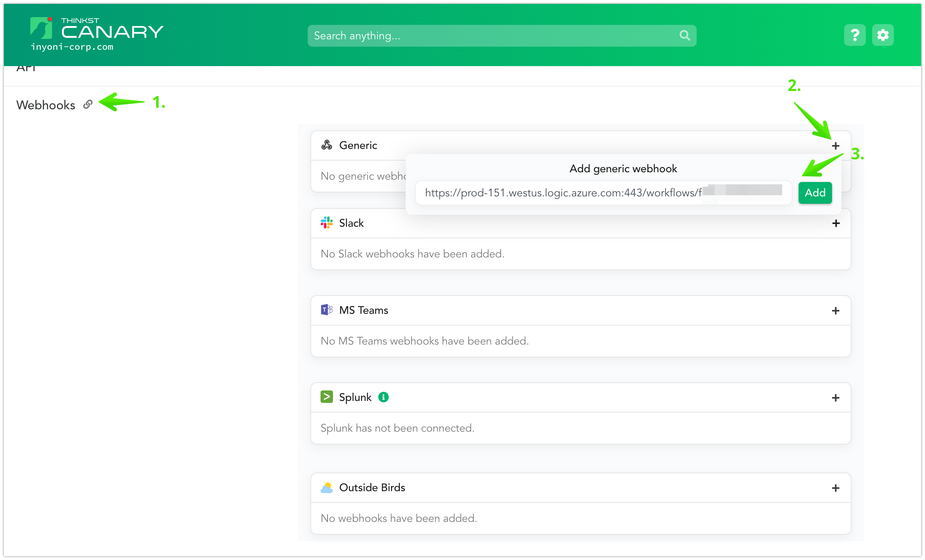
Task: Select the Splunk section title
Action: point(355,397)
